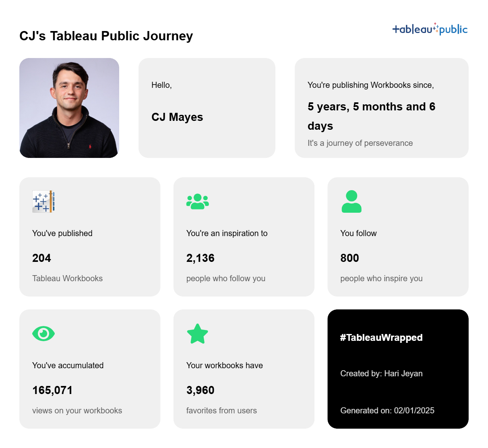Screen dimensions: 488x448
Task: Click the Created by: Hari Jeyan text
Action: (x=381, y=373)
